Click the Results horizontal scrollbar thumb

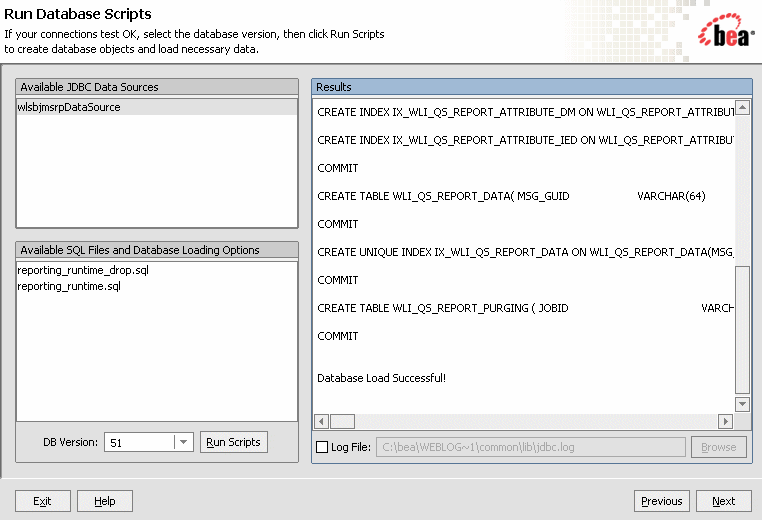click(343, 421)
